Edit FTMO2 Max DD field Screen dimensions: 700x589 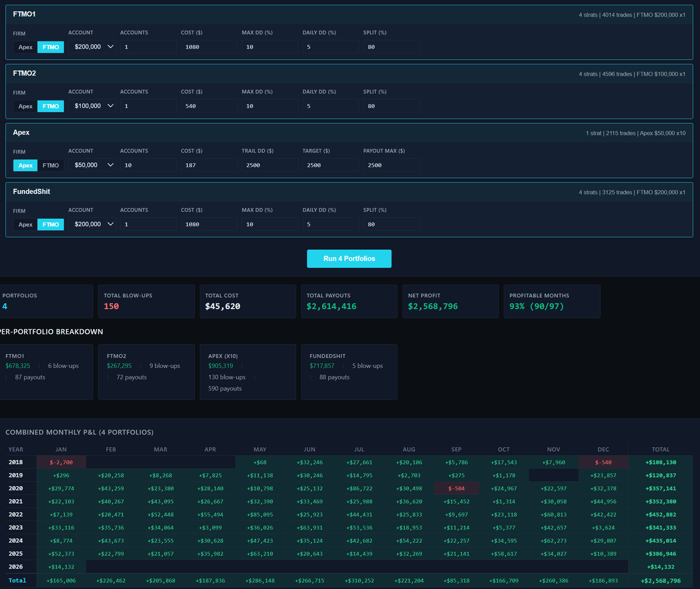pyautogui.click(x=270, y=106)
